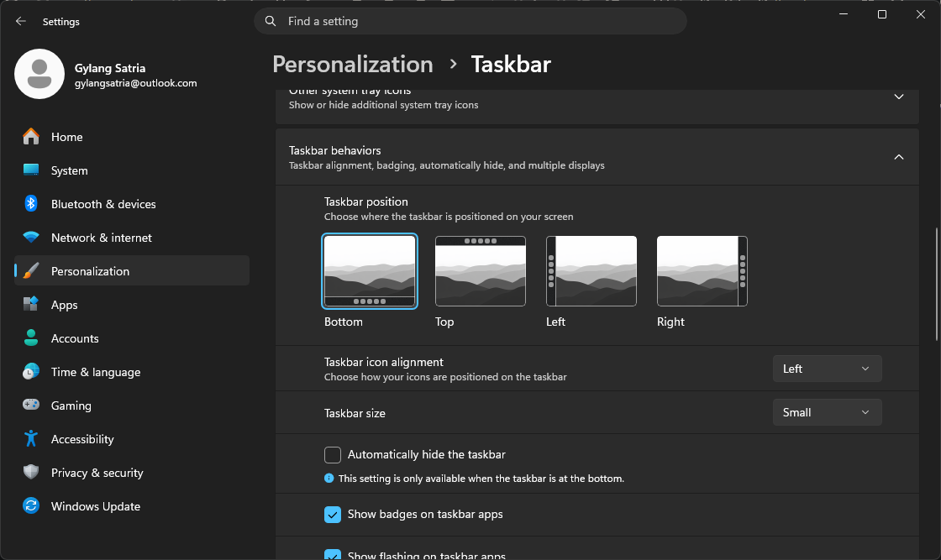
Task: Click the Bluetooth icon in sidebar
Action: click(30, 204)
